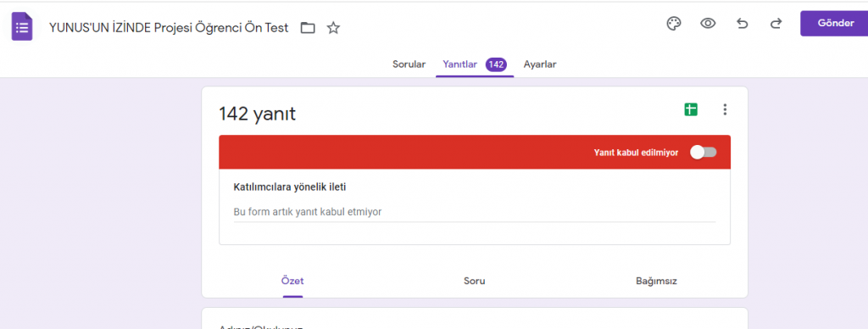Click the form title YUNUS'UN İZİNDE
Image resolution: width=868 pixels, height=329 pixels.
pos(169,28)
